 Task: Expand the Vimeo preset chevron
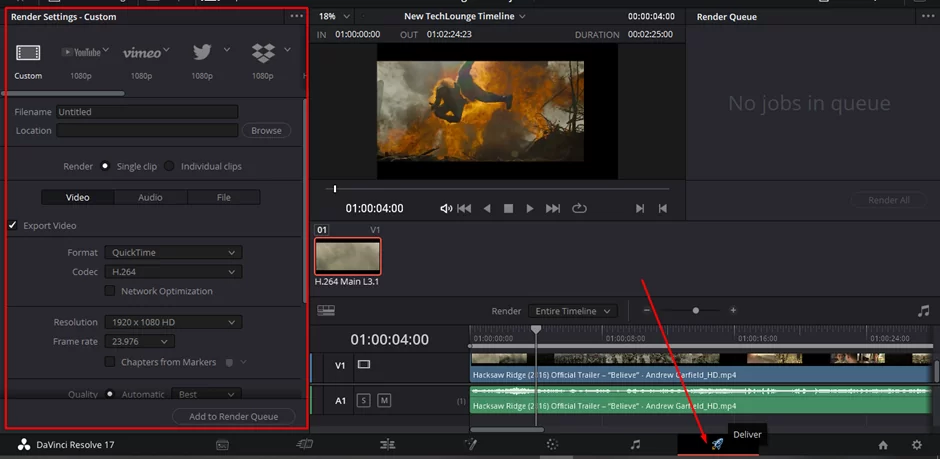coord(166,49)
